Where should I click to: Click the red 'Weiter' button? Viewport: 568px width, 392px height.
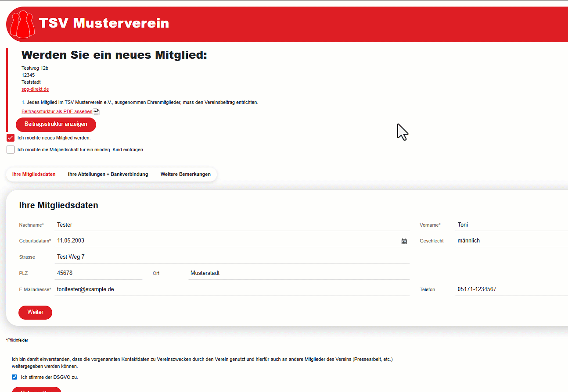click(x=35, y=312)
